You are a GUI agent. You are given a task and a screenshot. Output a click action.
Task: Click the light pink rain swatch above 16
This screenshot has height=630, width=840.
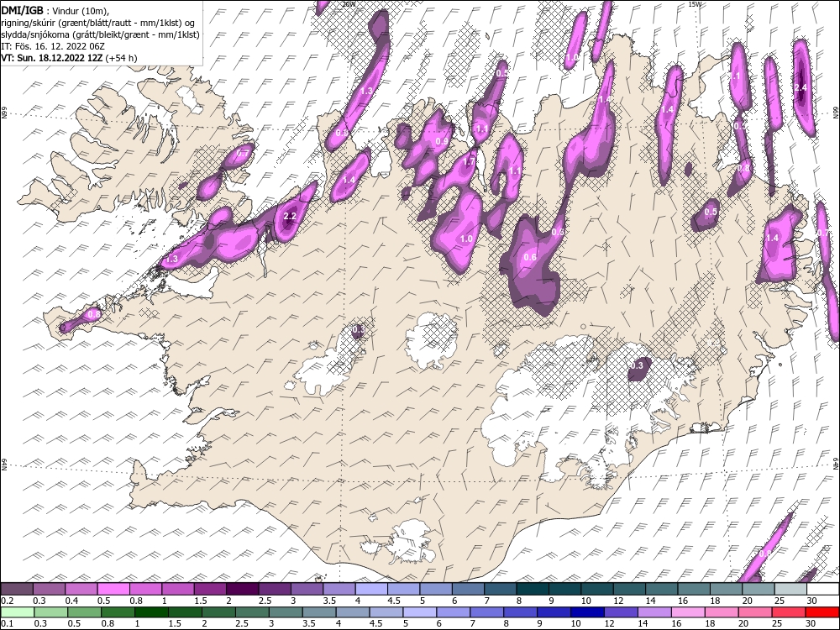(x=689, y=612)
